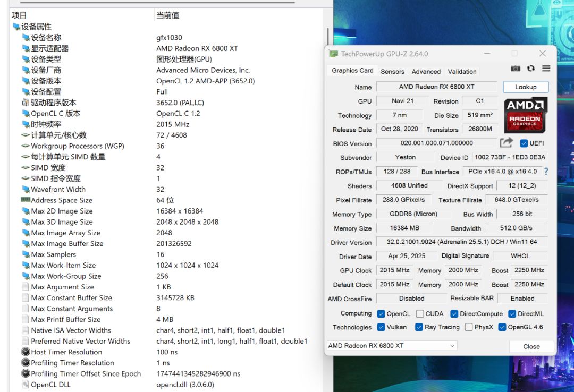Viewport: 574px width, 392px height.
Task: Click the page icon beside Max Argument Size
Action: click(x=26, y=287)
